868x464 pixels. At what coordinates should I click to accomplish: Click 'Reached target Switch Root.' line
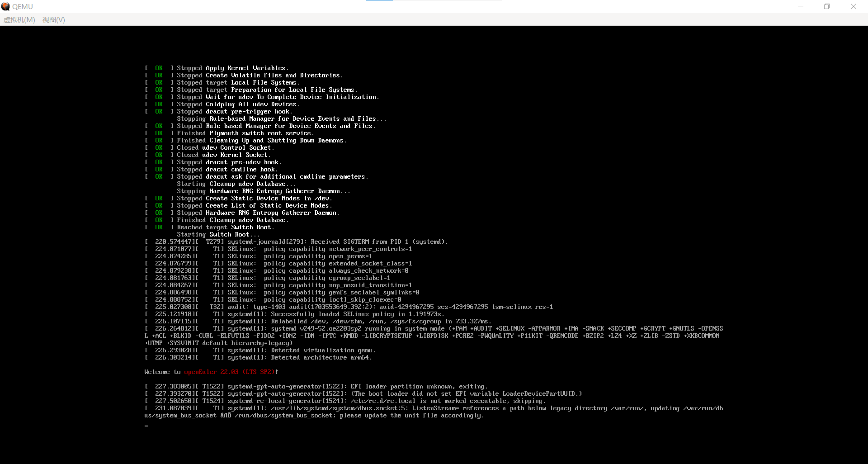click(209, 227)
